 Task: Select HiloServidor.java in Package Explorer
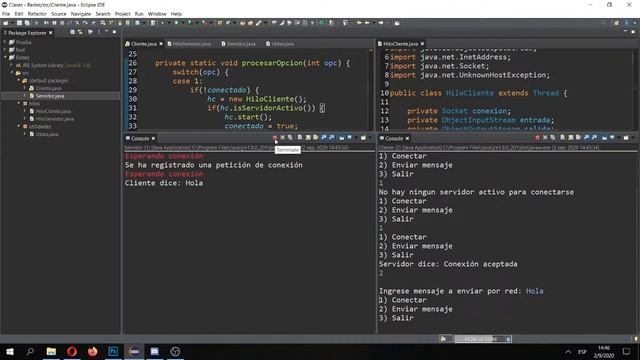point(54,119)
